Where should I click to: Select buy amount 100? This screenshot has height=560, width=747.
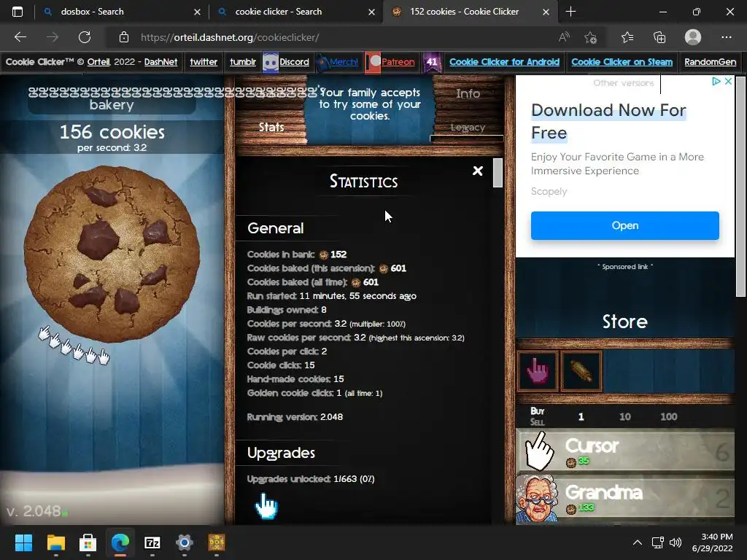pos(668,416)
